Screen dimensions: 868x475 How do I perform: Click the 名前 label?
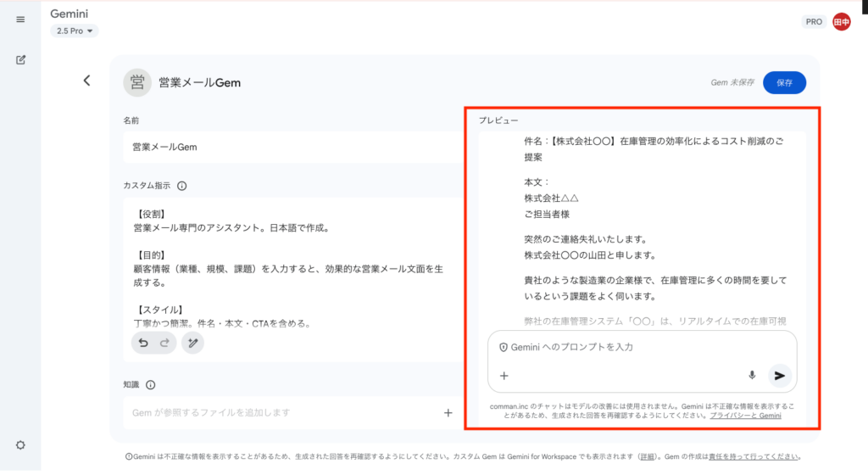pyautogui.click(x=131, y=120)
